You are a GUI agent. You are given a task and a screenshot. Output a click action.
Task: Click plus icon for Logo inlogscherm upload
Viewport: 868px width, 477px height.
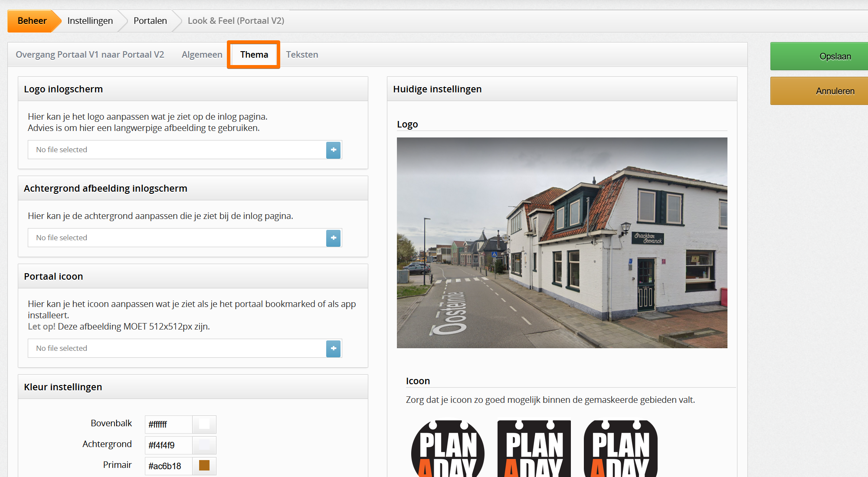click(x=333, y=150)
